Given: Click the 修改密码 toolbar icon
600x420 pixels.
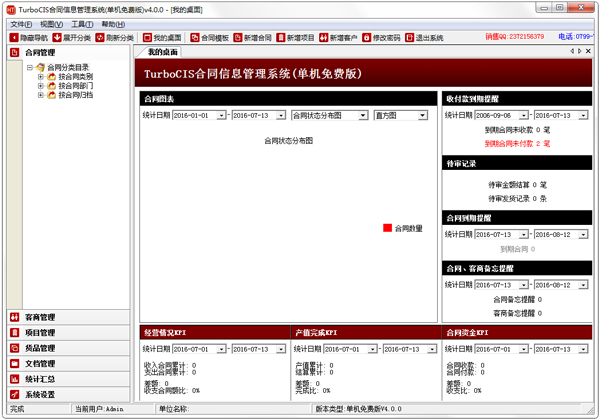Looking at the screenshot, I should 367,37.
